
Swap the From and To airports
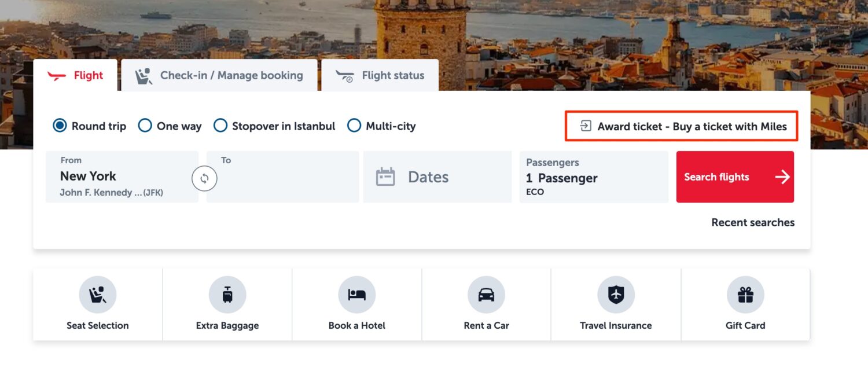coord(205,179)
